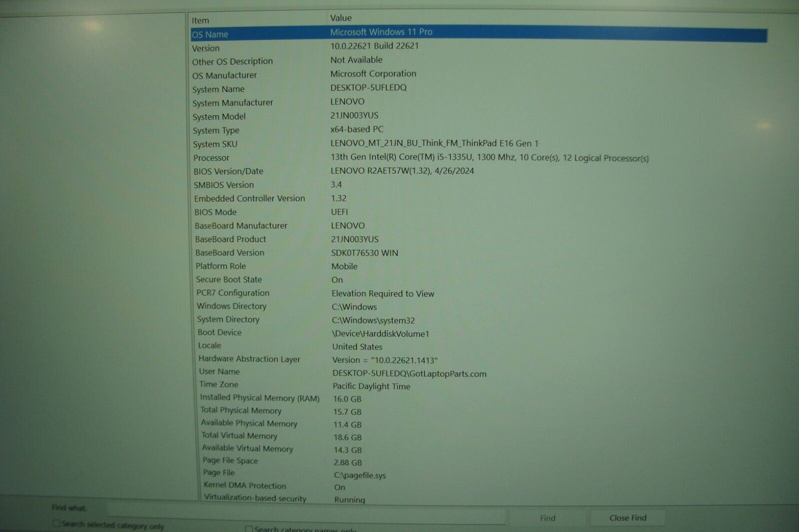Select the Locale row
Viewport: 799px width, 532px height.
pos(478,346)
